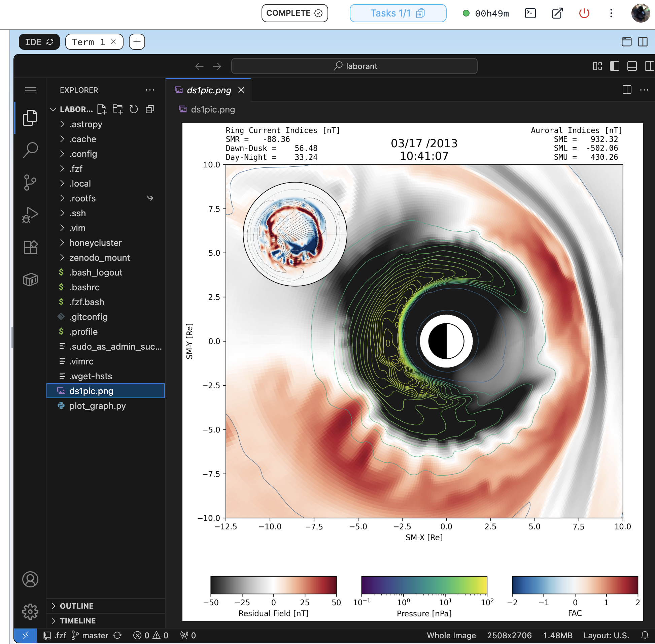Screen dimensions: 655x644
Task: Create a new file in explorer
Action: tap(102, 109)
